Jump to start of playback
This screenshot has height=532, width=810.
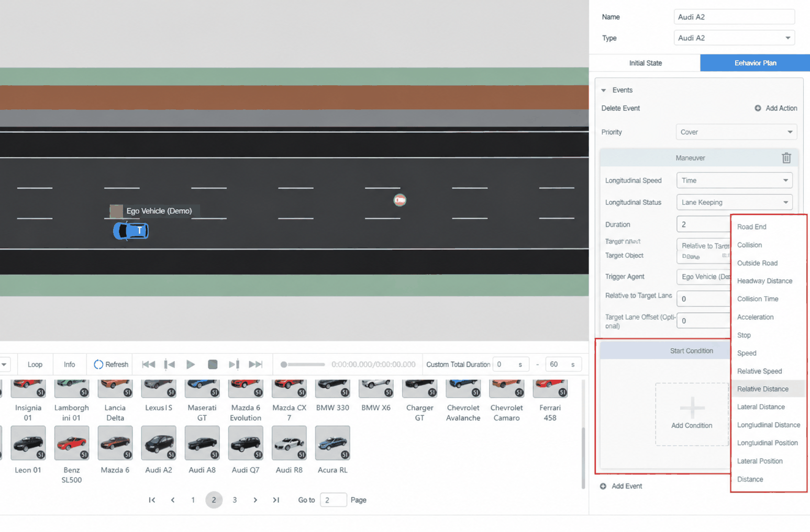click(148, 364)
